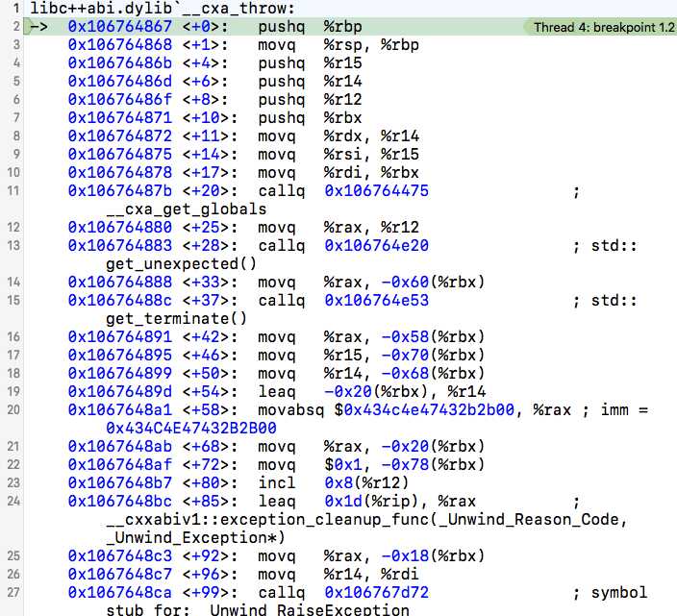Screen dimensions: 677x616
Task: Click address 0x106764871 on line 7
Action: (x=120, y=118)
